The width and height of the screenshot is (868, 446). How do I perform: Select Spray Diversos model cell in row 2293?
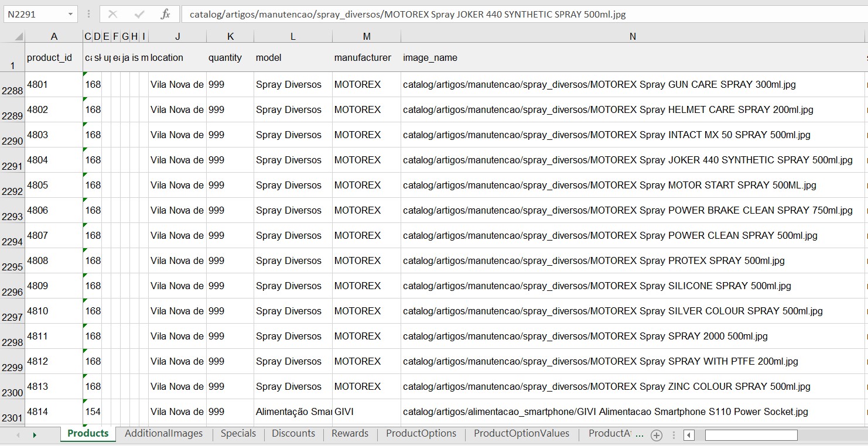pyautogui.click(x=293, y=210)
